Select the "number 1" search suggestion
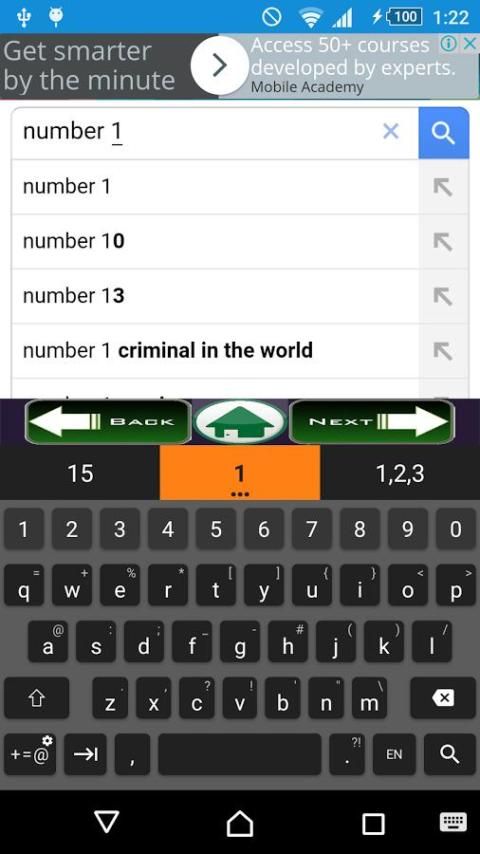Viewport: 480px width, 854px height. click(215, 187)
